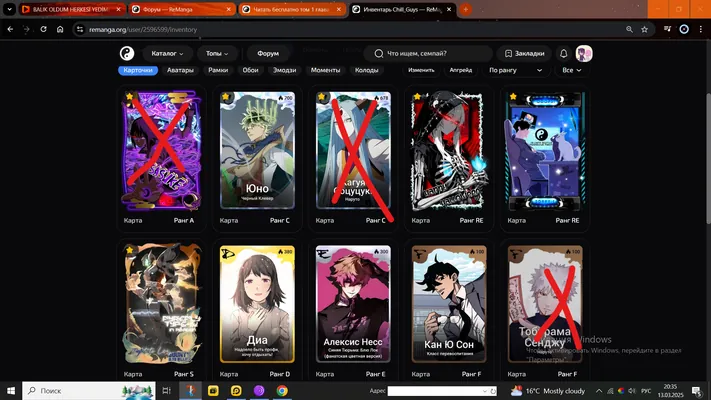The width and height of the screenshot is (711, 400).
Task: Open the yellow square taskbar app
Action: tap(213, 390)
